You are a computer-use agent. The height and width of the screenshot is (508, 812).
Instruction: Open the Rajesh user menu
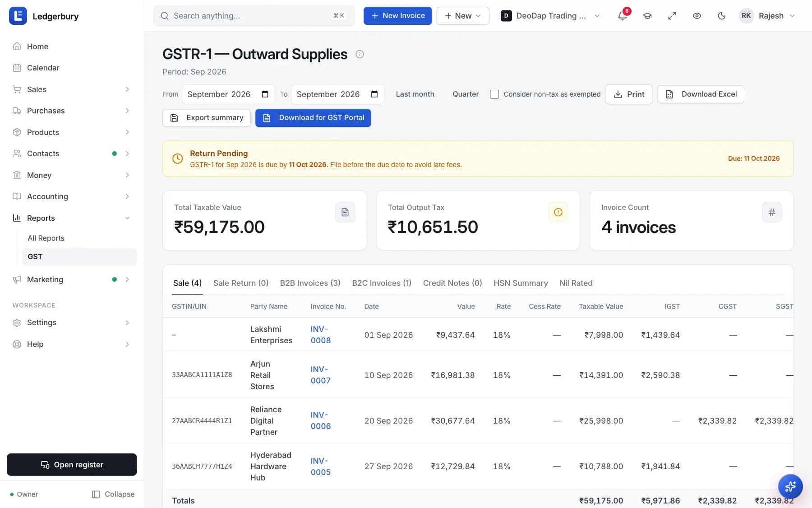click(767, 16)
